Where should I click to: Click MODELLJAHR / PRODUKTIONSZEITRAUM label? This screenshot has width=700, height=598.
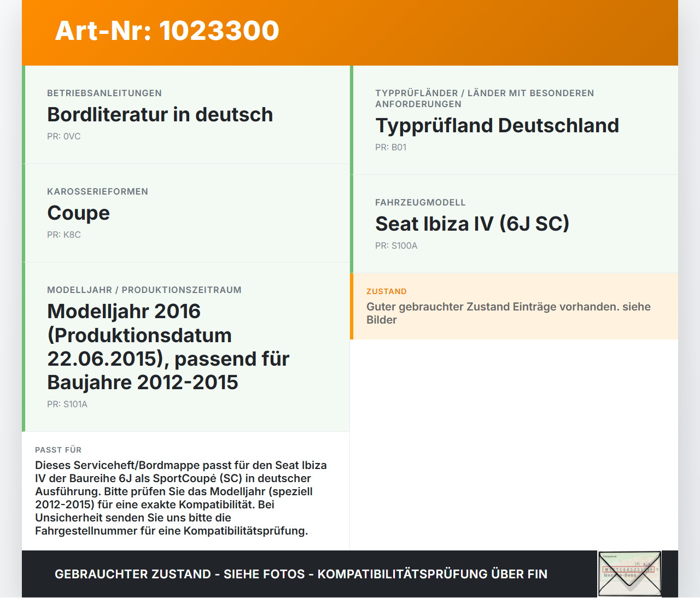144,290
